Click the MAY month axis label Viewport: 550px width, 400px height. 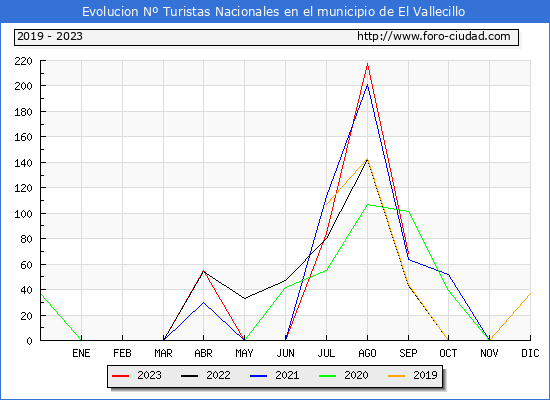coord(244,353)
